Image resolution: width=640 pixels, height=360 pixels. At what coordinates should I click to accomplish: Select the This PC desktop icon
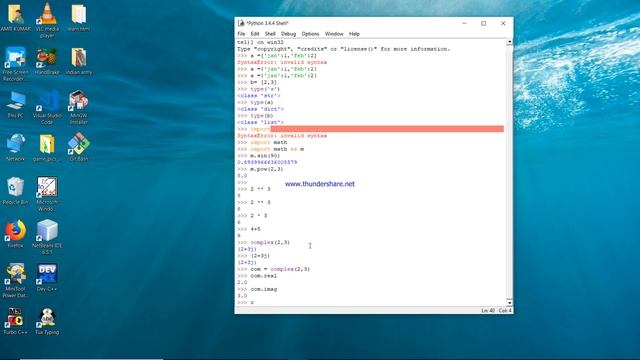[x=16, y=104]
